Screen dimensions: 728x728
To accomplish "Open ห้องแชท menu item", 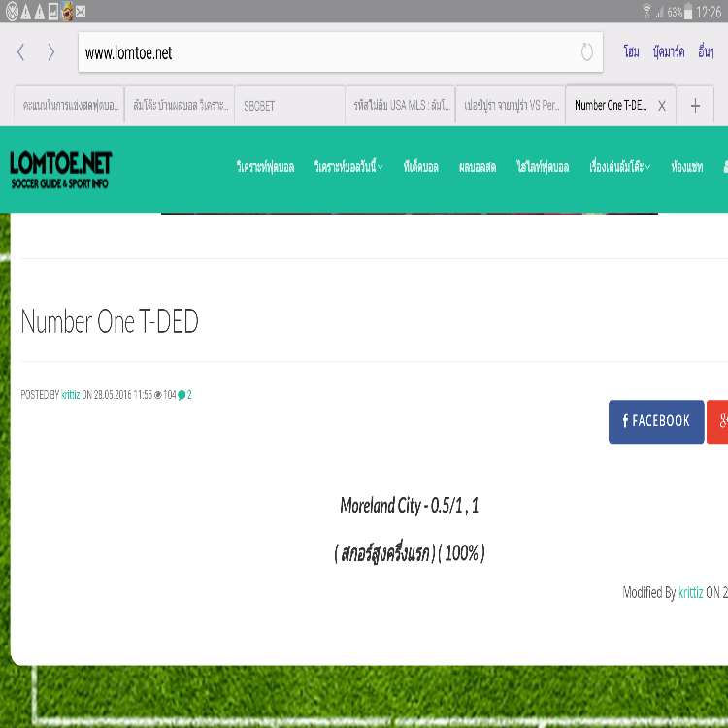I will tap(687, 167).
